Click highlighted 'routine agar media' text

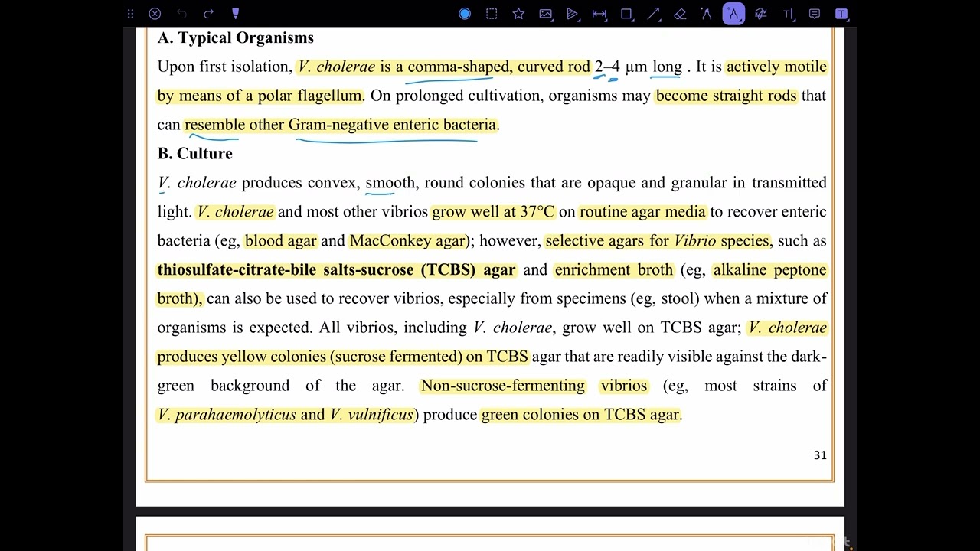pos(642,211)
